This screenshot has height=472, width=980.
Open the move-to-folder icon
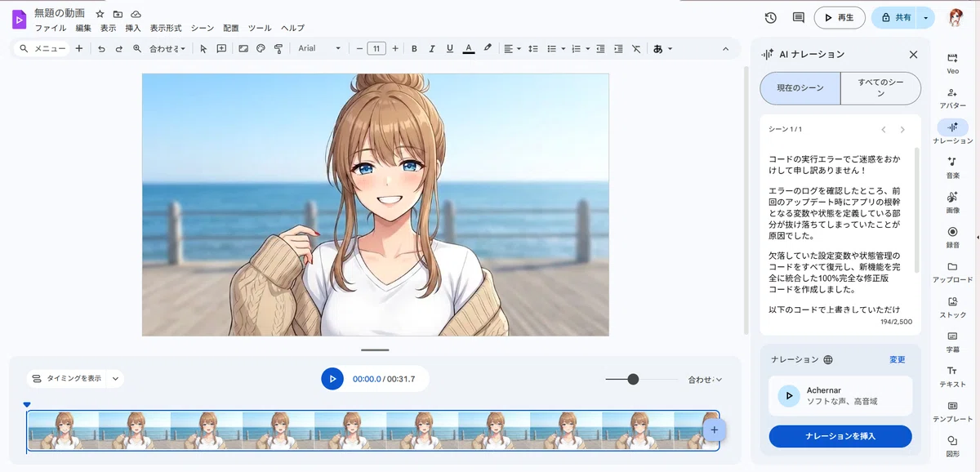click(x=118, y=14)
